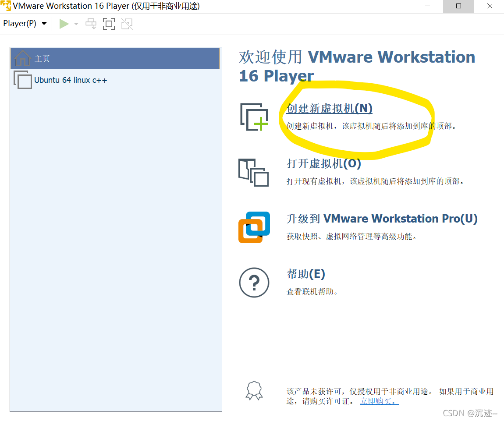Click the question mark help icon
The image size is (504, 421).
coord(254,283)
